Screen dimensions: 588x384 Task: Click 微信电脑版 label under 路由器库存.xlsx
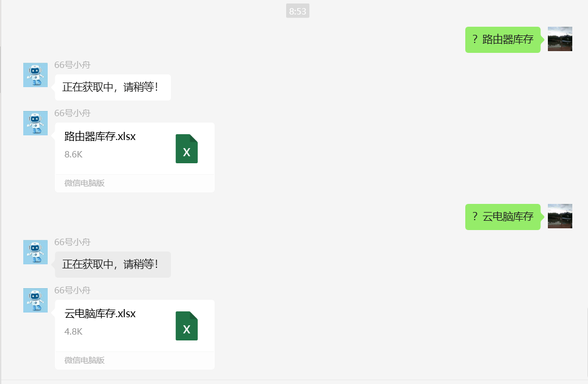coord(84,183)
